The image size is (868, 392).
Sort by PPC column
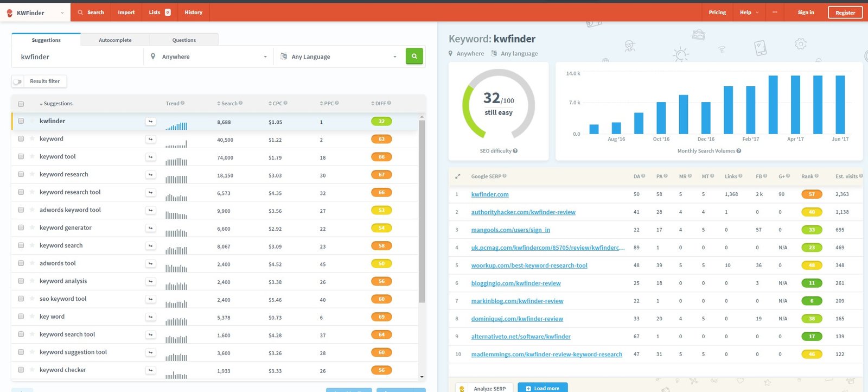point(327,104)
